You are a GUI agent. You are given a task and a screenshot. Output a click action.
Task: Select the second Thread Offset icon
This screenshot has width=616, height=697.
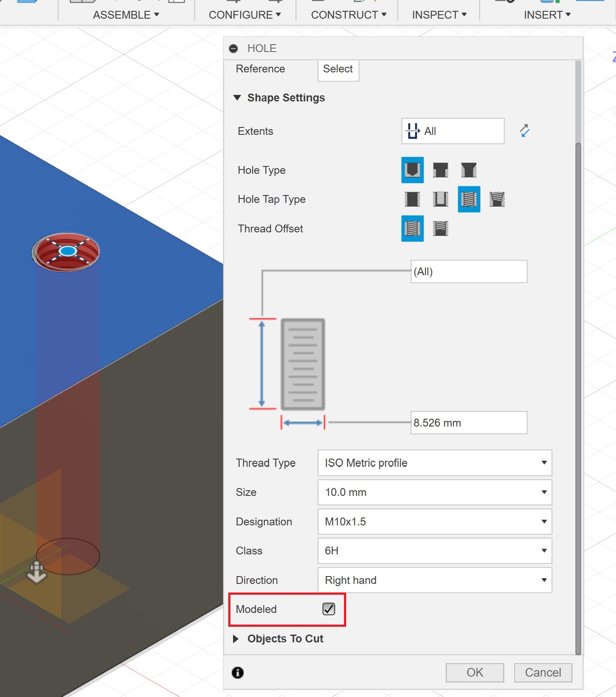[441, 228]
